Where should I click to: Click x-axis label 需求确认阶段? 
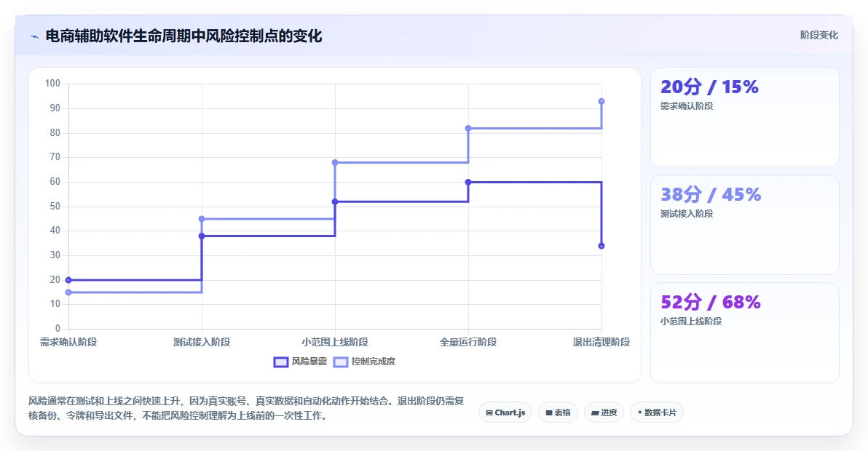pos(68,342)
